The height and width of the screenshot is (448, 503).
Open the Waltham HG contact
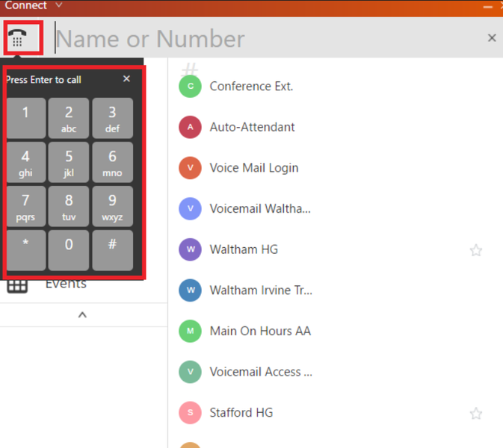pos(244,249)
